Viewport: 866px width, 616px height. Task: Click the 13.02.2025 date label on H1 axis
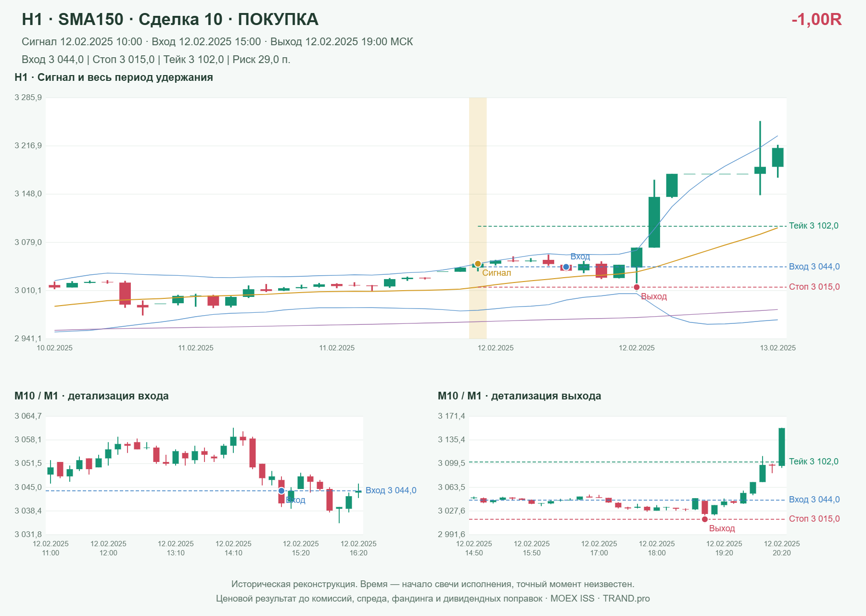point(777,348)
